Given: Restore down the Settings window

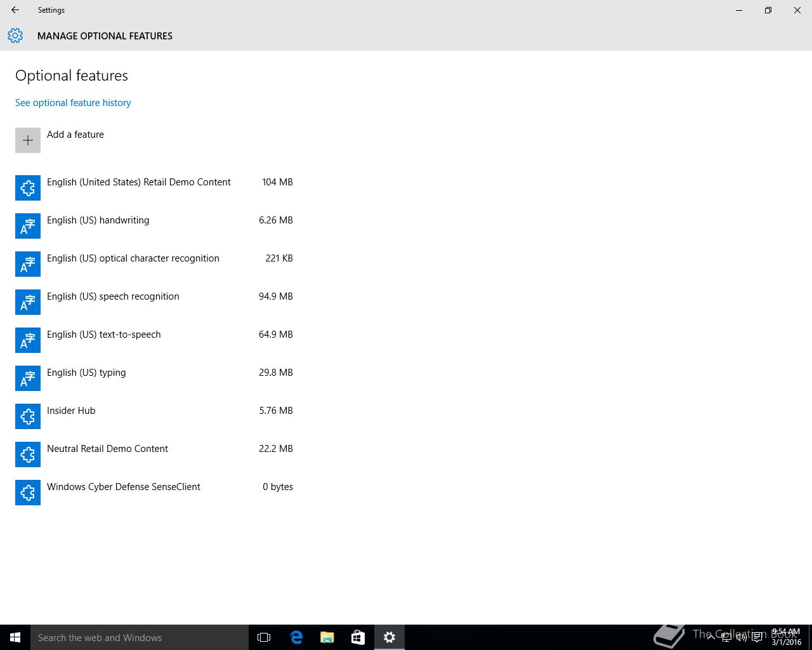Looking at the screenshot, I should tap(768, 10).
